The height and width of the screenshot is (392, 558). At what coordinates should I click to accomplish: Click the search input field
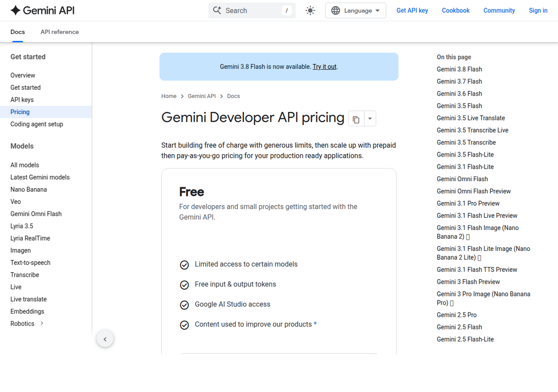pyautogui.click(x=252, y=11)
